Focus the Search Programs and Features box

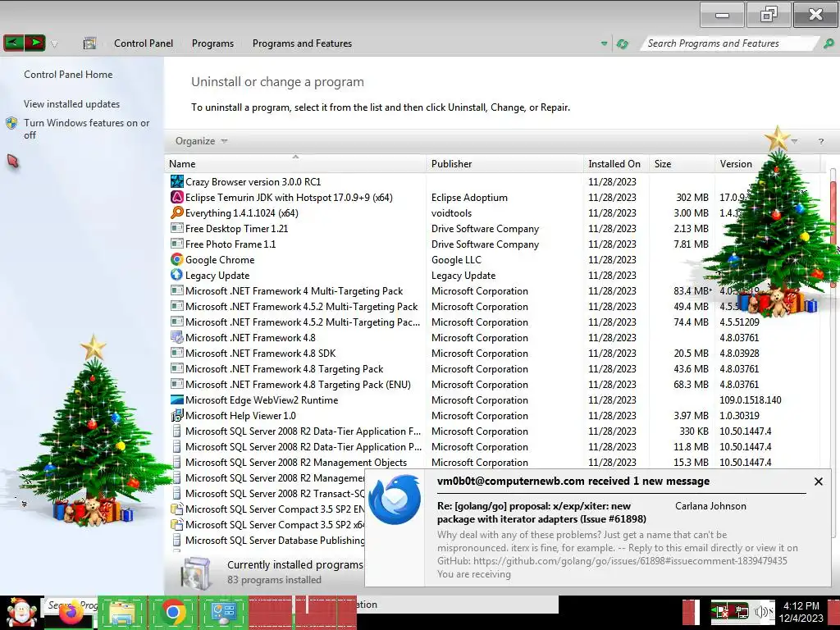coord(728,43)
